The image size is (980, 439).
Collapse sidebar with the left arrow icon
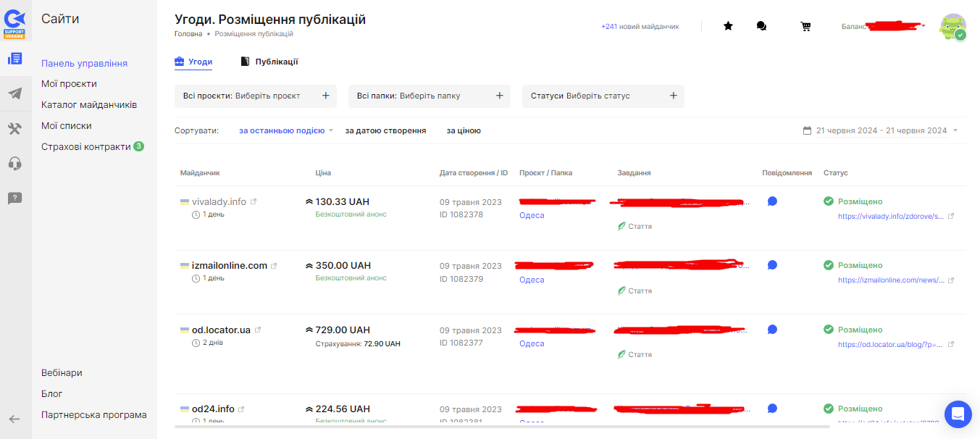pos(14,419)
